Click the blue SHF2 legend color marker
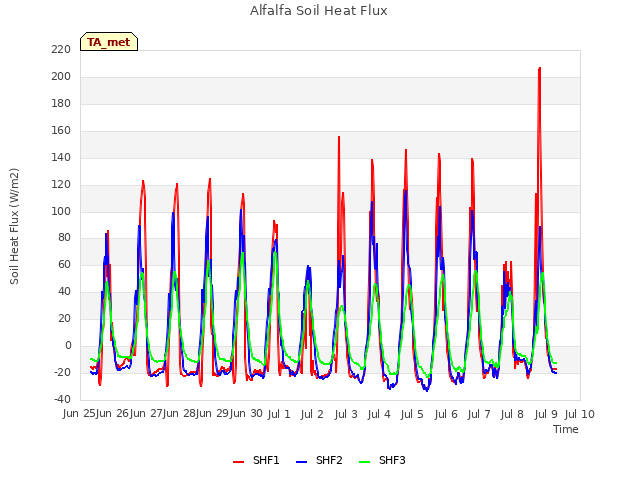This screenshot has width=640, height=480. click(x=302, y=462)
